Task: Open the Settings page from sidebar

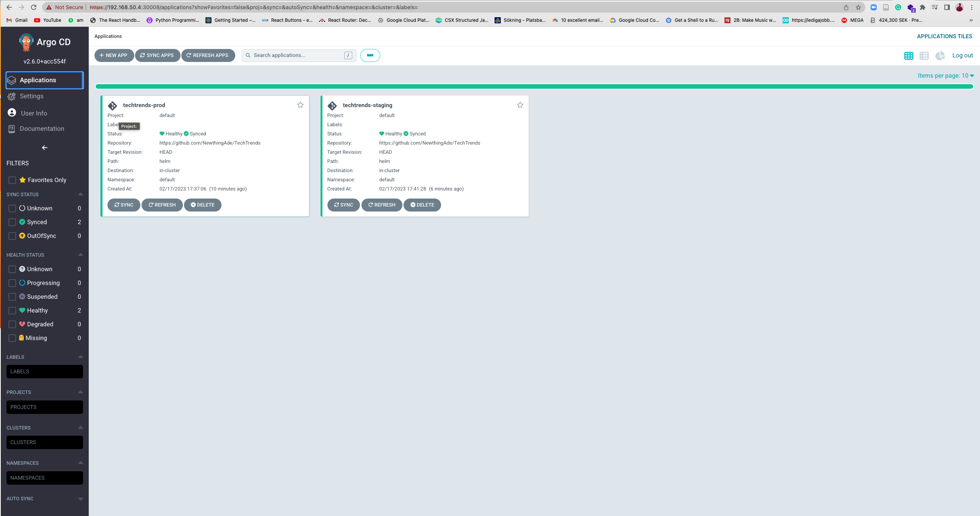Action: [31, 96]
